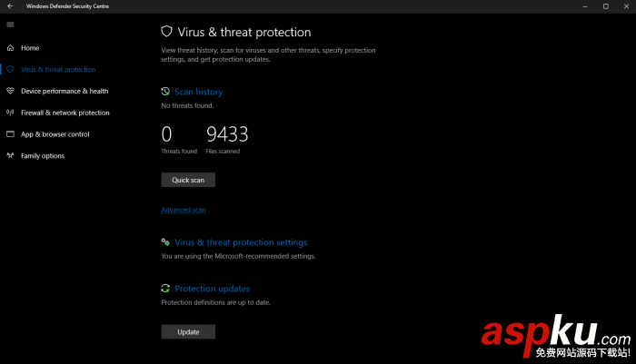Open the Protection updates link
636x364 pixels.
[212, 289]
